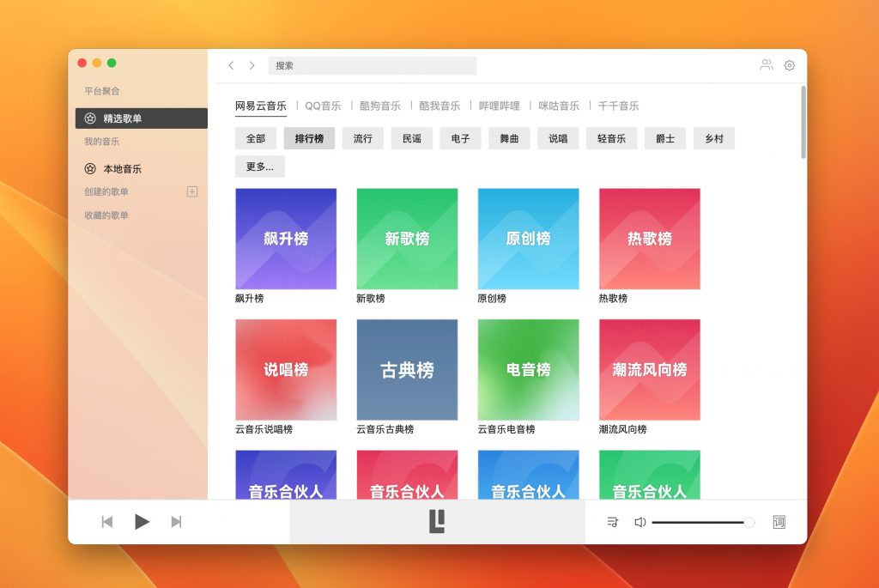
Task: Skip to the next track
Action: coord(177,521)
